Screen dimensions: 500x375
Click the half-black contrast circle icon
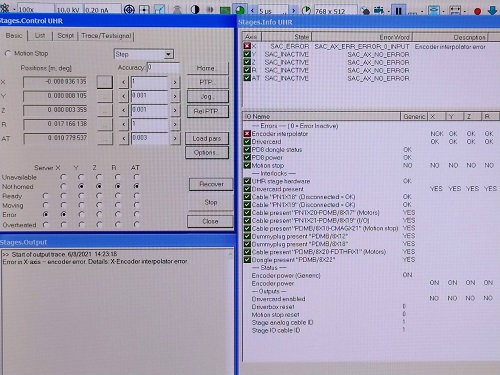[x=195, y=10]
